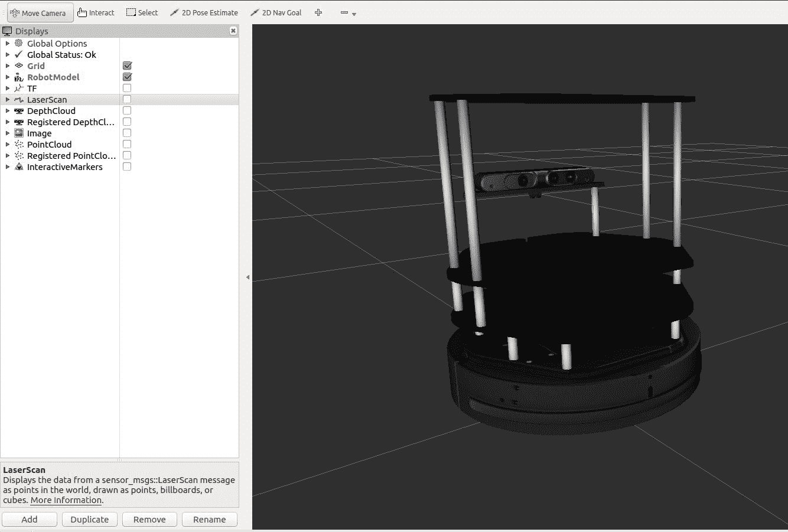This screenshot has height=532, width=788.
Task: Choose the 2D Pose Estimate tool
Action: tap(204, 12)
